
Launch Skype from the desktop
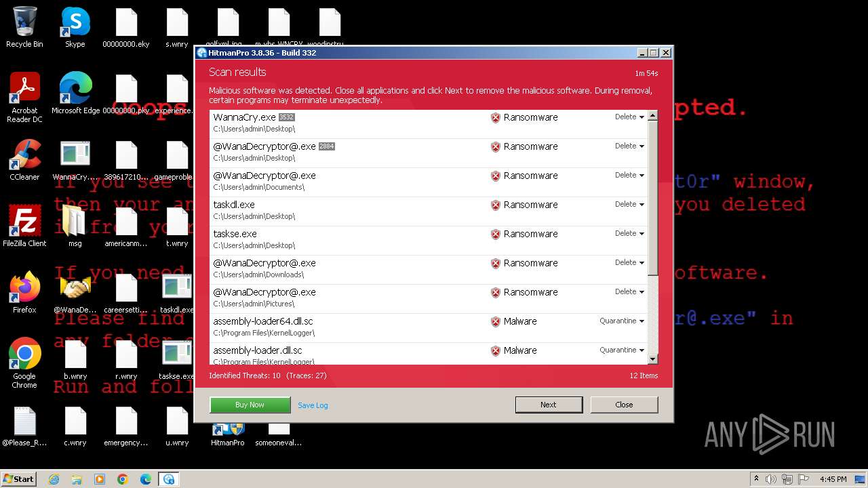[x=75, y=27]
